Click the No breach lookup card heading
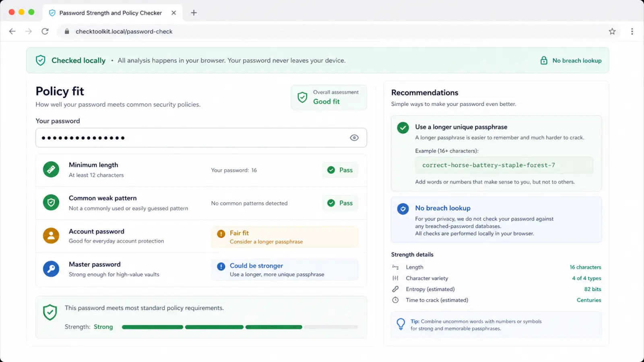This screenshot has width=644, height=362. 443,208
